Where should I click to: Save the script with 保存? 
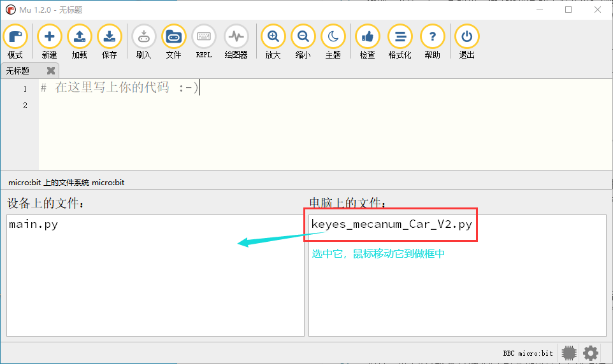click(110, 41)
